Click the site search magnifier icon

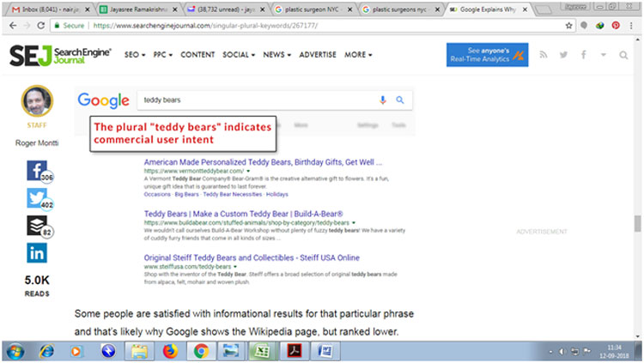[623, 55]
